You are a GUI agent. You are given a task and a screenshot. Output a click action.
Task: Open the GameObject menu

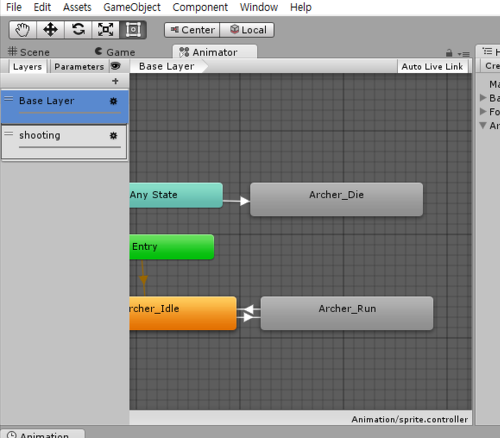tap(132, 7)
